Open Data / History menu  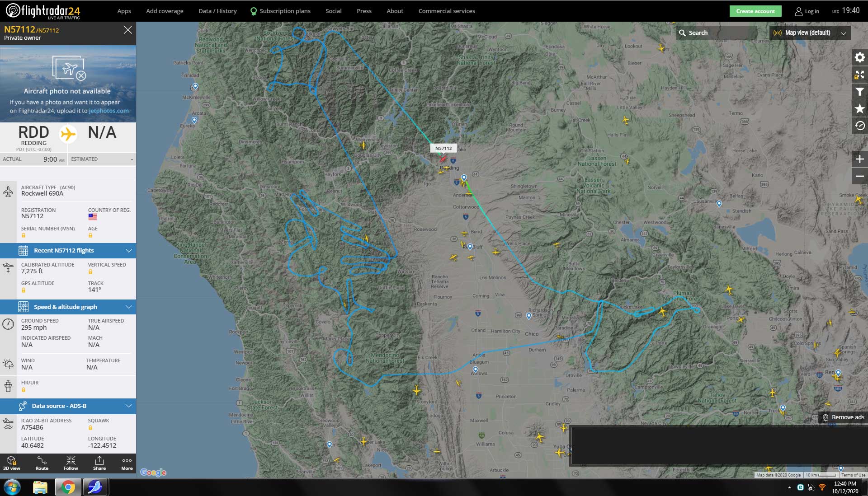(217, 11)
